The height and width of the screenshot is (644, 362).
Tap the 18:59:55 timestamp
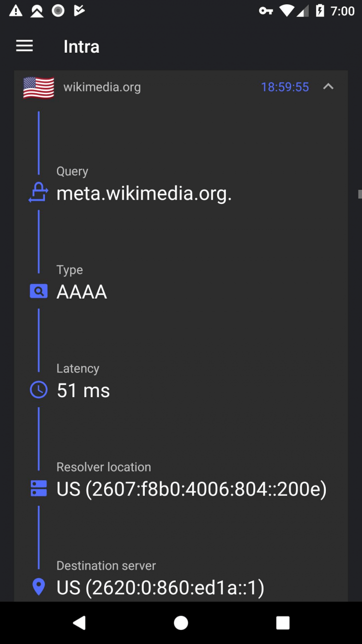285,87
